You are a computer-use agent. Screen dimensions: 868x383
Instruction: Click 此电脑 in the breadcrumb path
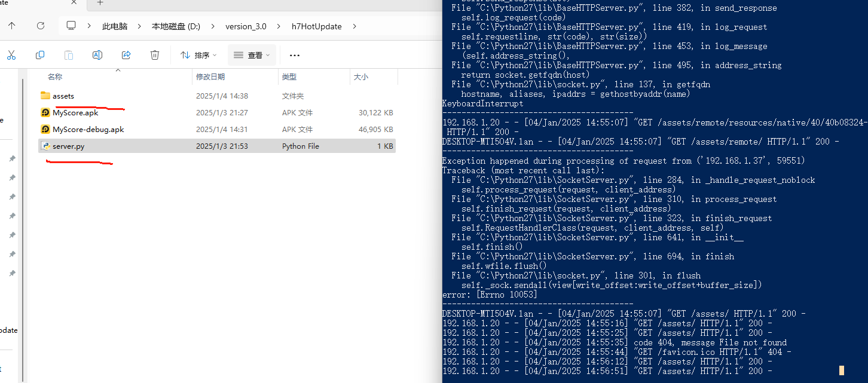coord(115,26)
